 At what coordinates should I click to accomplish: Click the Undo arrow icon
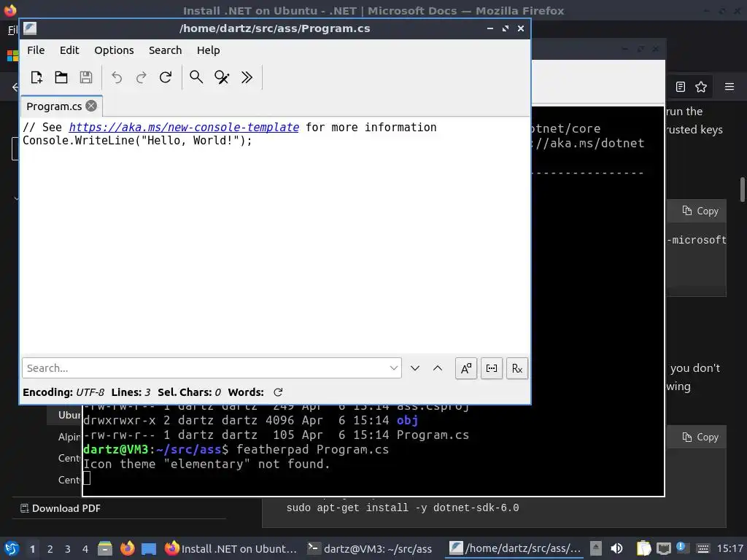tap(117, 77)
